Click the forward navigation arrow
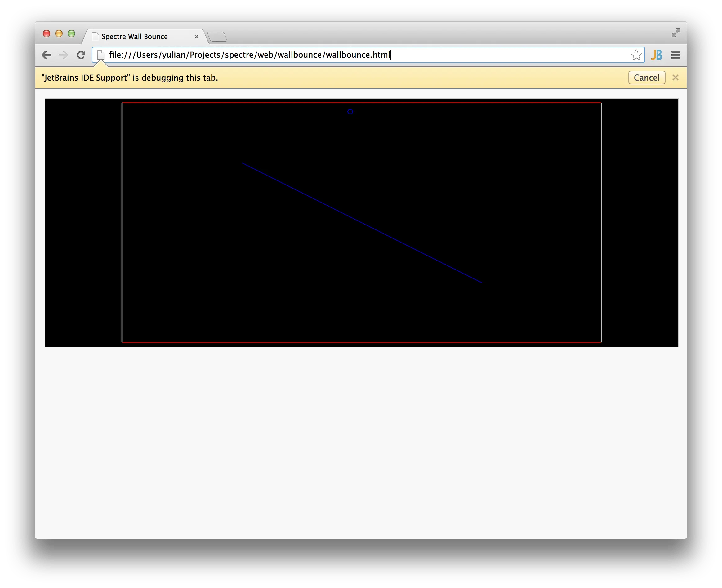722x588 pixels. (x=64, y=55)
